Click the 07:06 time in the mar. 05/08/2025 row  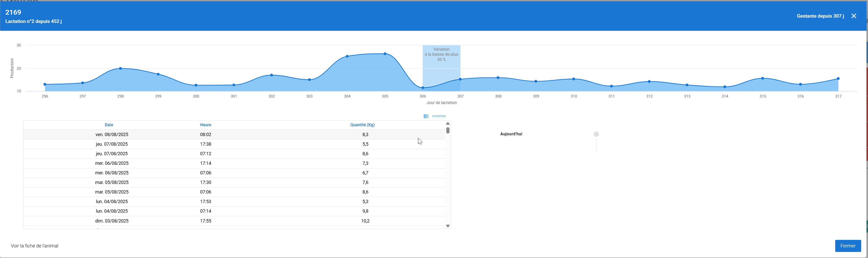[206, 192]
